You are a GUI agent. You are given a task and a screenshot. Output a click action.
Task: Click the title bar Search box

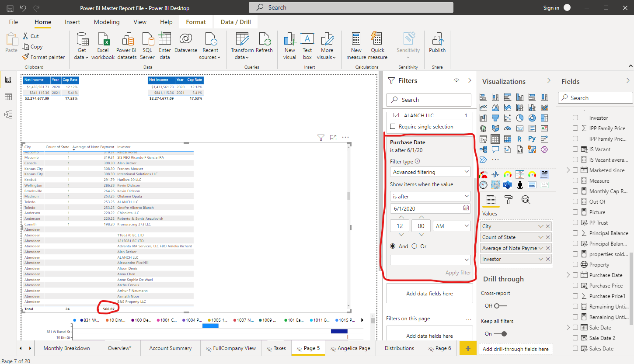tap(351, 7)
